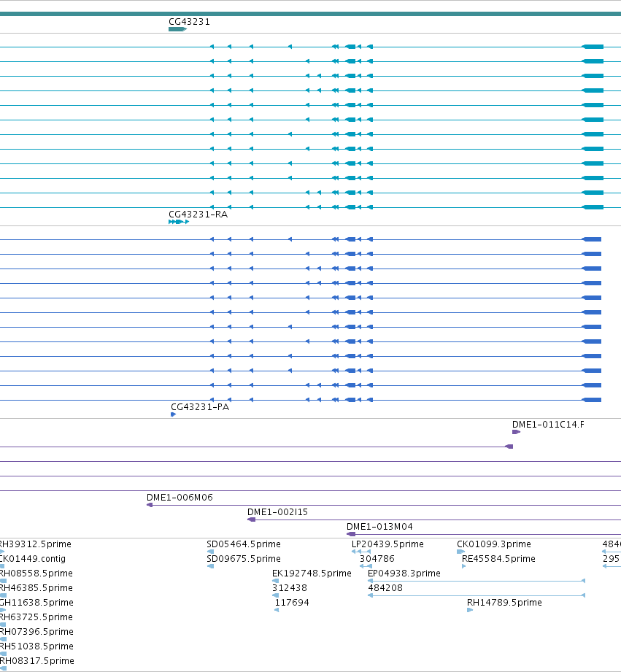Click the EP04938.3prime spanning feature line
The width and height of the screenshot is (621, 672).
pos(477,581)
